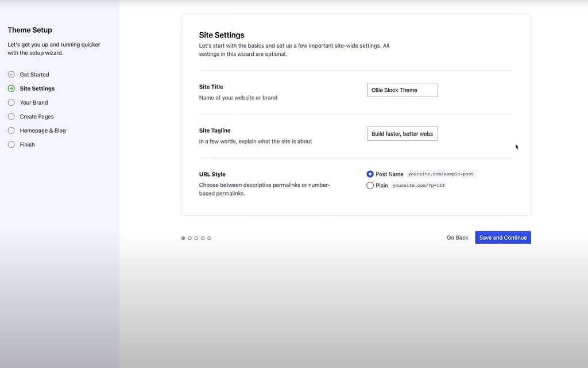The width and height of the screenshot is (588, 368).
Task: Click the yoursite.com/?p=123 example text
Action: (419, 185)
